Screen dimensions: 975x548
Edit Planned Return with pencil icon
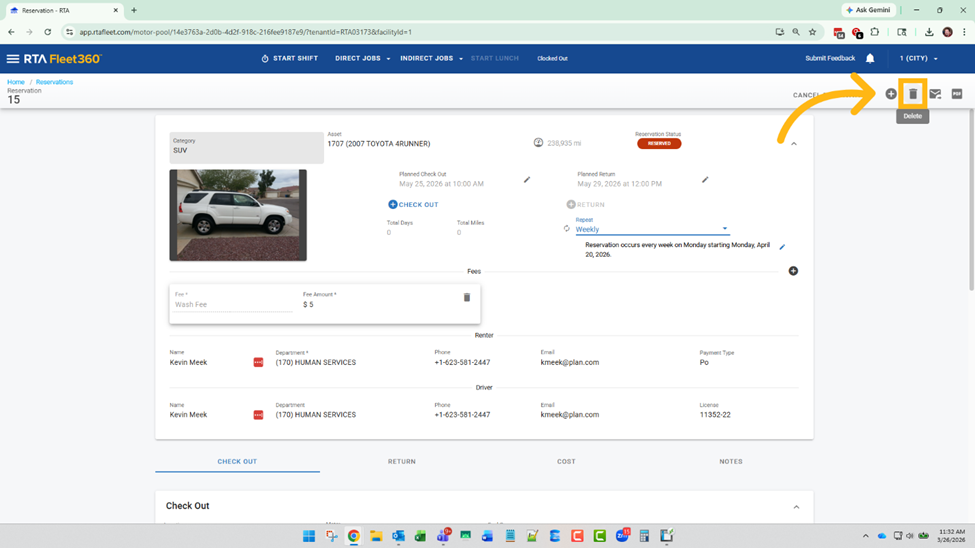coord(705,180)
